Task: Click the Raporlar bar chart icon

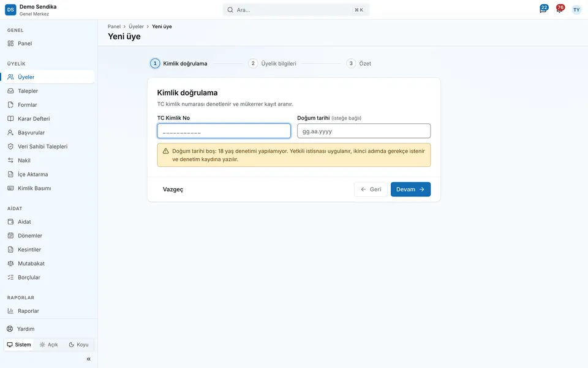Action: click(10, 311)
